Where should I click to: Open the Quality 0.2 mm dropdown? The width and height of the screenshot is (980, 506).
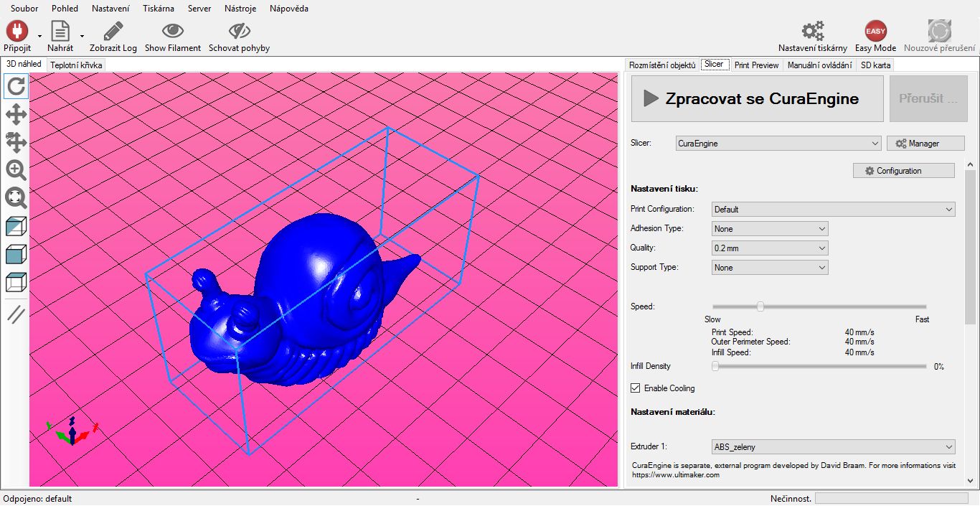point(770,248)
